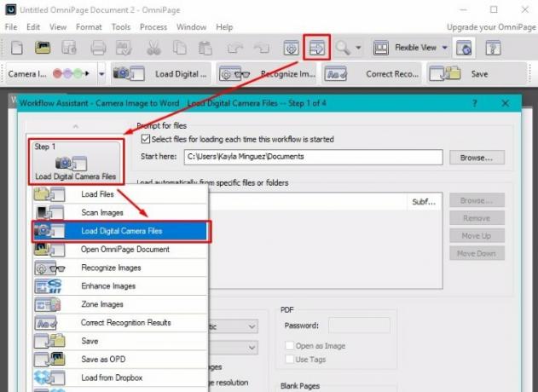538x392 pixels.
Task: Click the Load Digital Camera toolbox button
Action: point(160,74)
